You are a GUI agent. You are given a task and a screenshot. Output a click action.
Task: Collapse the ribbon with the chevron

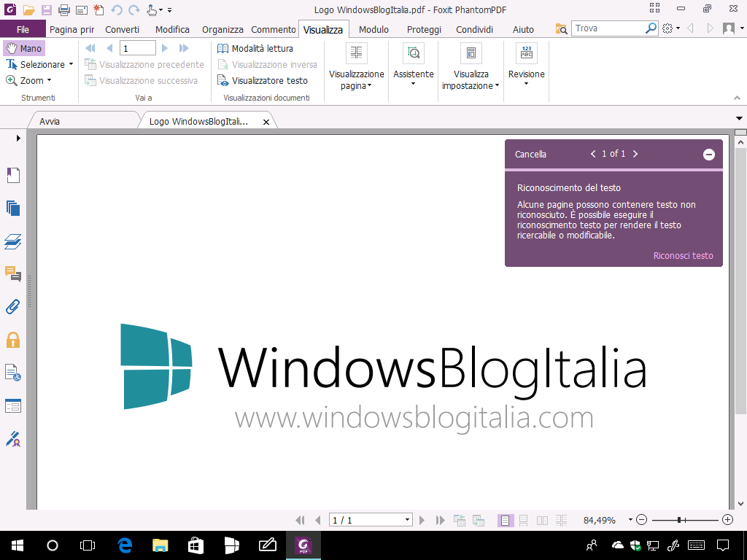pyautogui.click(x=737, y=98)
